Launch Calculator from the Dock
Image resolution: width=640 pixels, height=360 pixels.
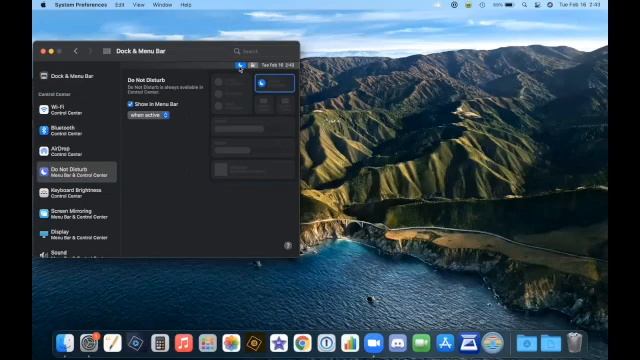160,343
